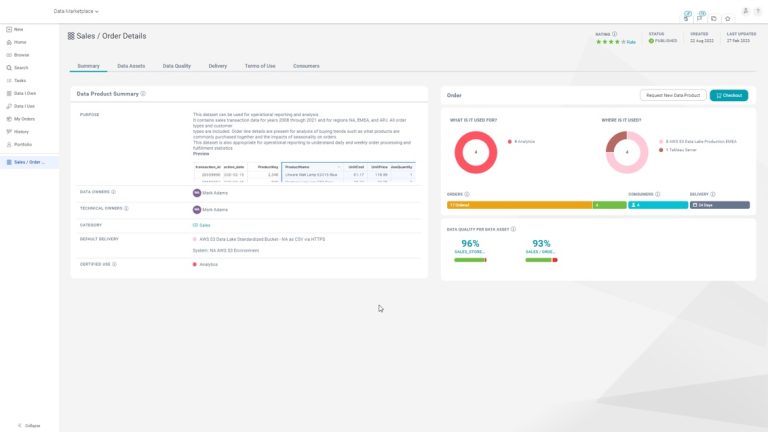Click the grid icon beside Sales / Order Details title
Viewport: 768px width, 432px height.
tap(71, 36)
